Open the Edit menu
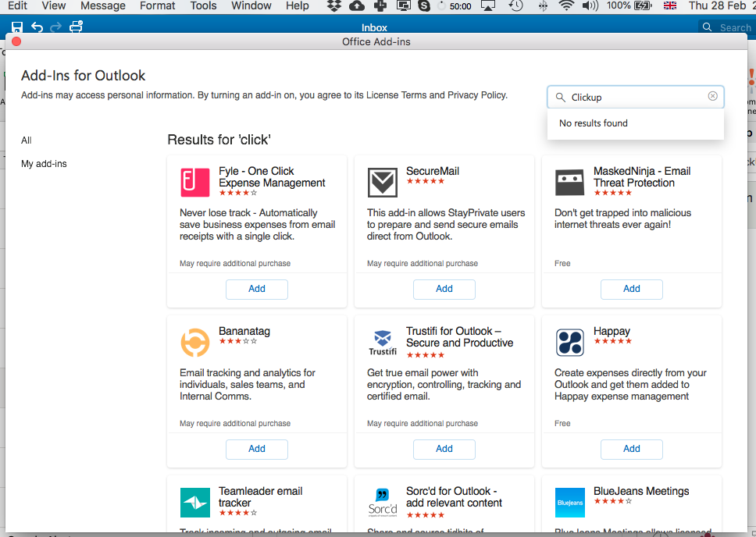The image size is (756, 537). click(18, 5)
